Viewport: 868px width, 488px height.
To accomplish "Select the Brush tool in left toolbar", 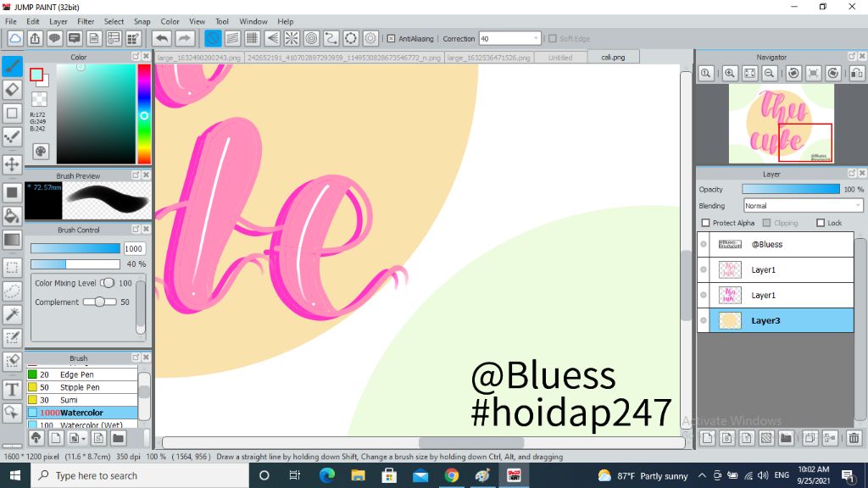I will tap(12, 66).
